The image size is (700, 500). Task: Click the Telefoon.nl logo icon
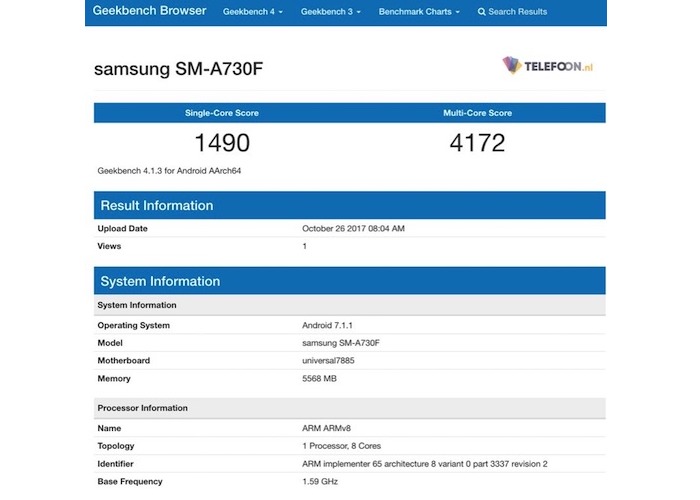[x=514, y=66]
